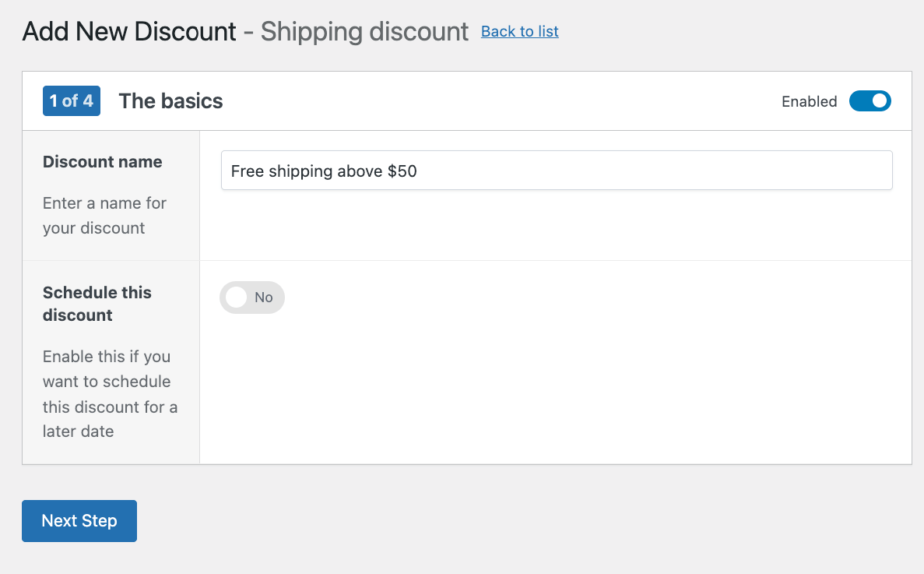924x574 pixels.
Task: Enable the Schedule this discount toggle
Action: point(251,298)
